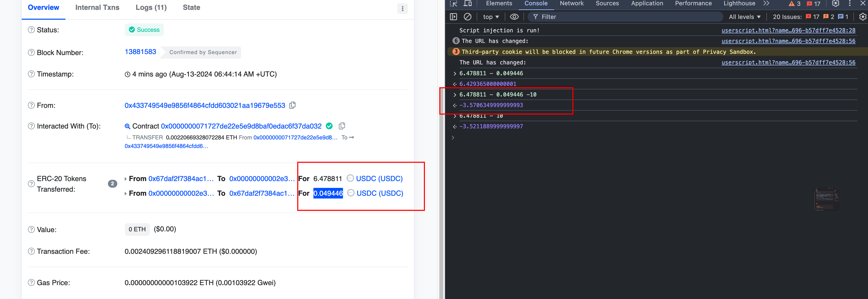
Task: Open the 'All levels' log level dropdown
Action: 745,17
